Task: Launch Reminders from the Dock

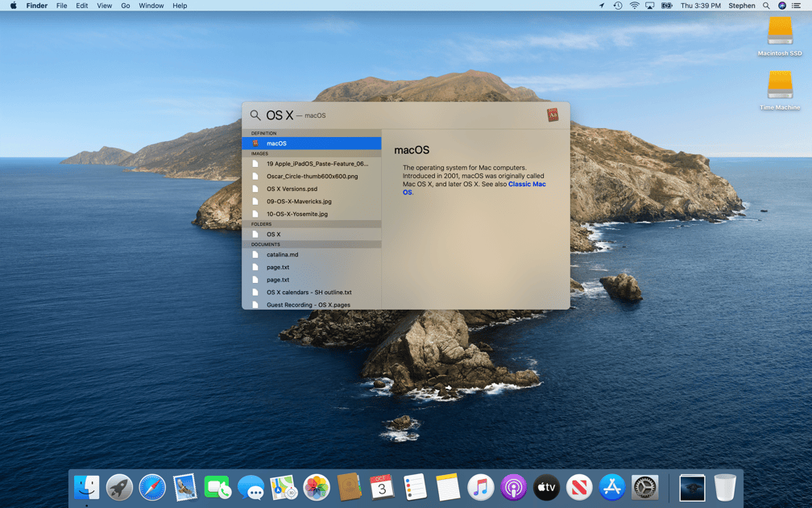Action: [x=415, y=487]
